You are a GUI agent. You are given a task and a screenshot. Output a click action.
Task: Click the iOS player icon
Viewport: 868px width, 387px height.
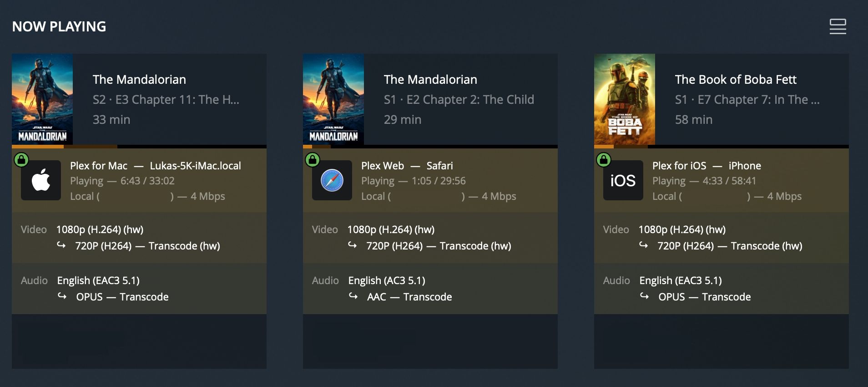click(x=623, y=180)
